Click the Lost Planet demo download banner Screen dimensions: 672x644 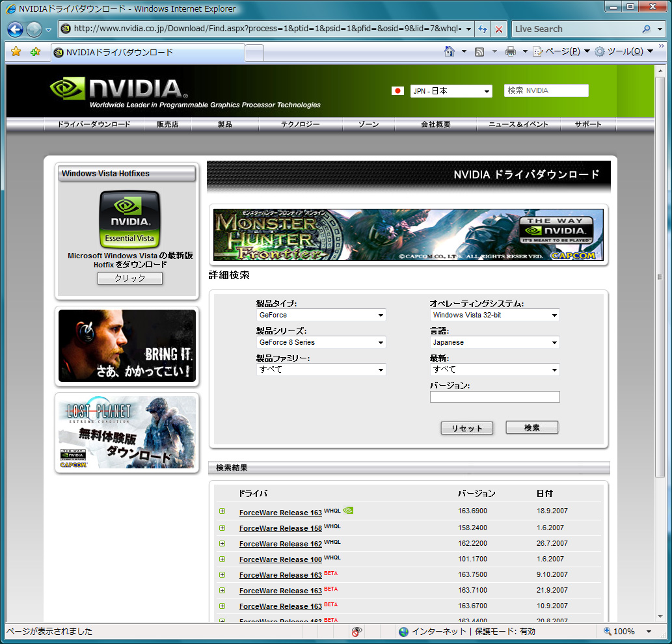click(127, 433)
